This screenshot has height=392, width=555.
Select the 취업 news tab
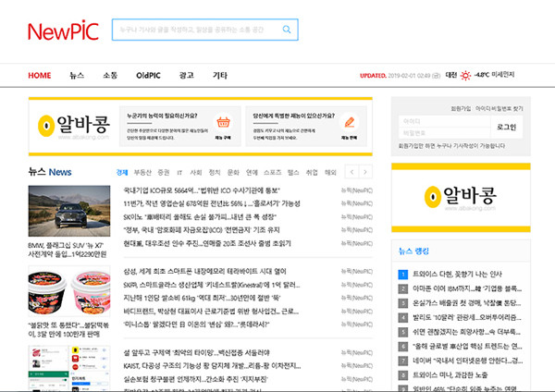click(x=312, y=172)
